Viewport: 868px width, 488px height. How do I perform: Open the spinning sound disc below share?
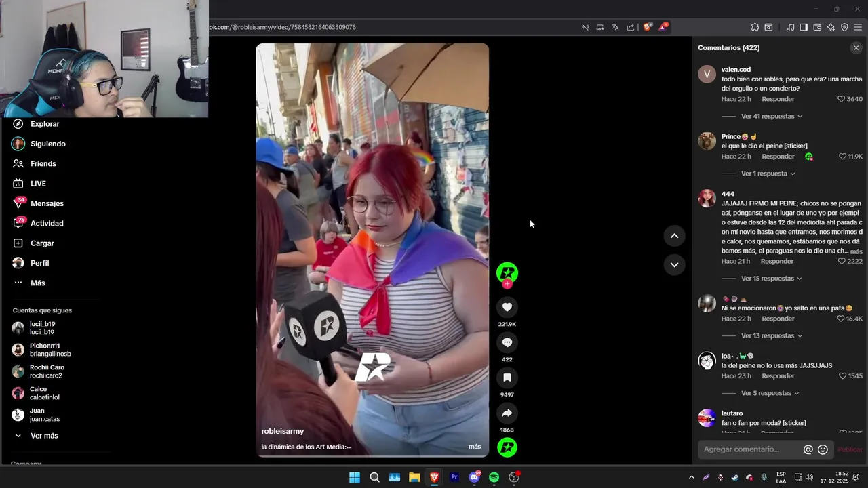click(x=507, y=447)
